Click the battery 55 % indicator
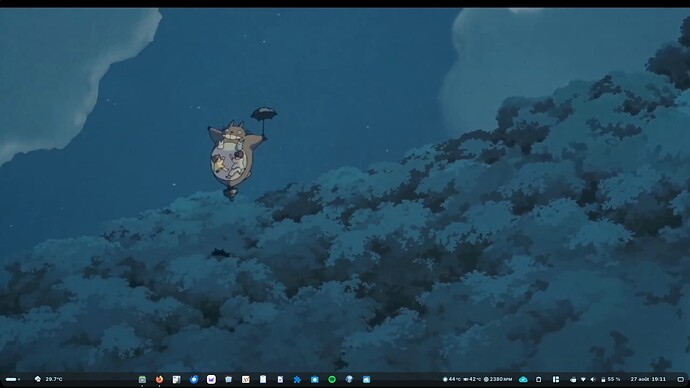This screenshot has height=388, width=690. 611,379
